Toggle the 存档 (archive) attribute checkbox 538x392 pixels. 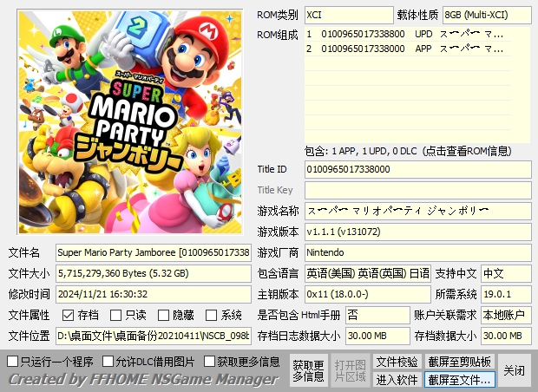[x=69, y=316]
